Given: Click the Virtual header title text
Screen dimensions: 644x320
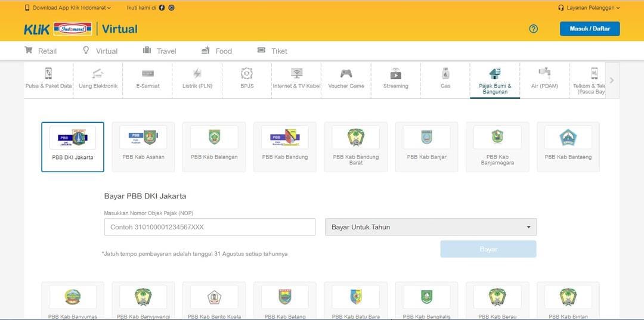Looking at the screenshot, I should 119,29.
